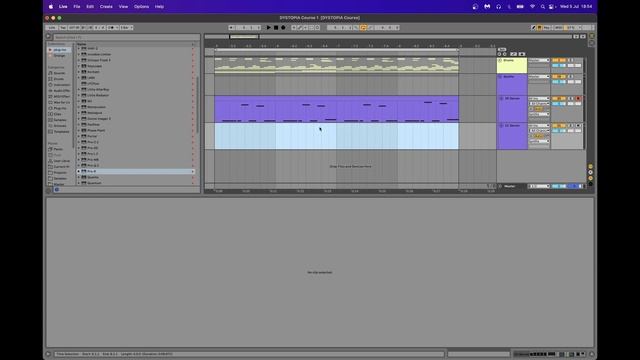Open Packs under Places
The height and width of the screenshot is (360, 640).
tap(58, 149)
